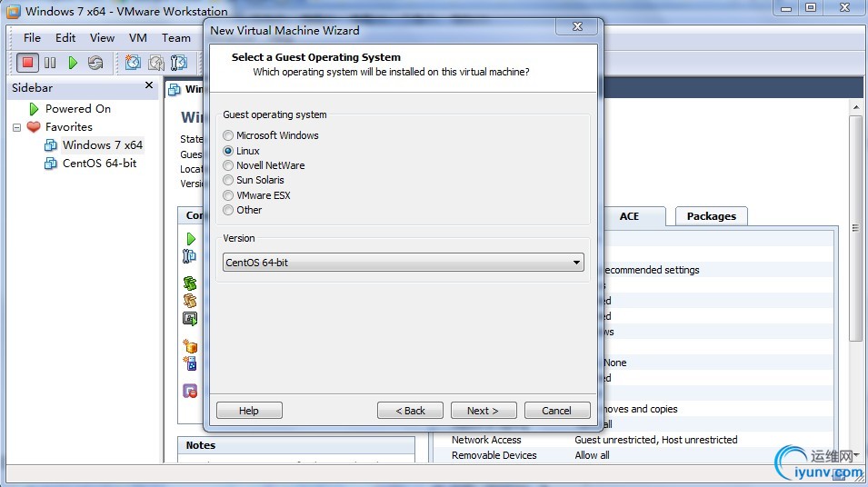Open the File menu

point(32,37)
